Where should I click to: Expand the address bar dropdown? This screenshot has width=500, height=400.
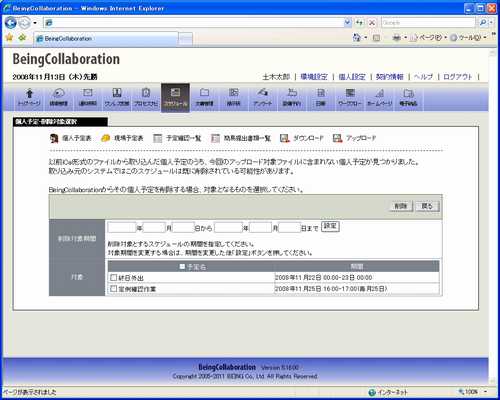pos(348,23)
